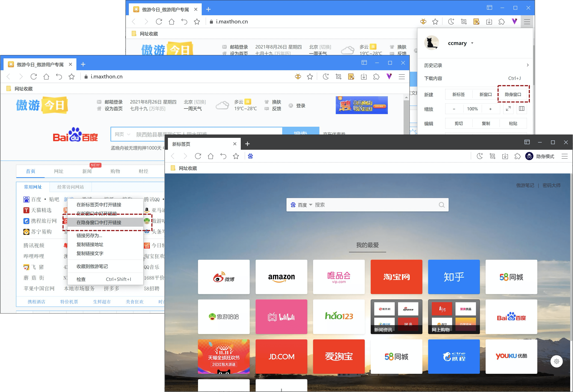Click the 隐身窗口 button in menu

513,95
